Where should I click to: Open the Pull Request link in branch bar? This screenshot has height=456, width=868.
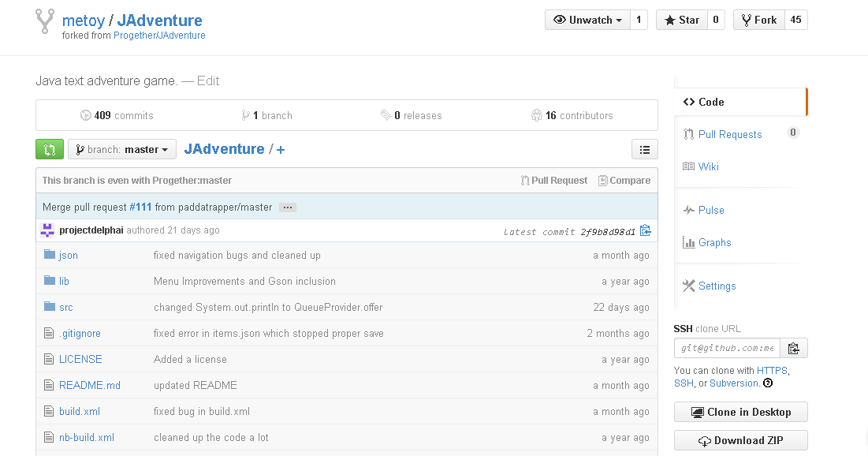pos(554,180)
